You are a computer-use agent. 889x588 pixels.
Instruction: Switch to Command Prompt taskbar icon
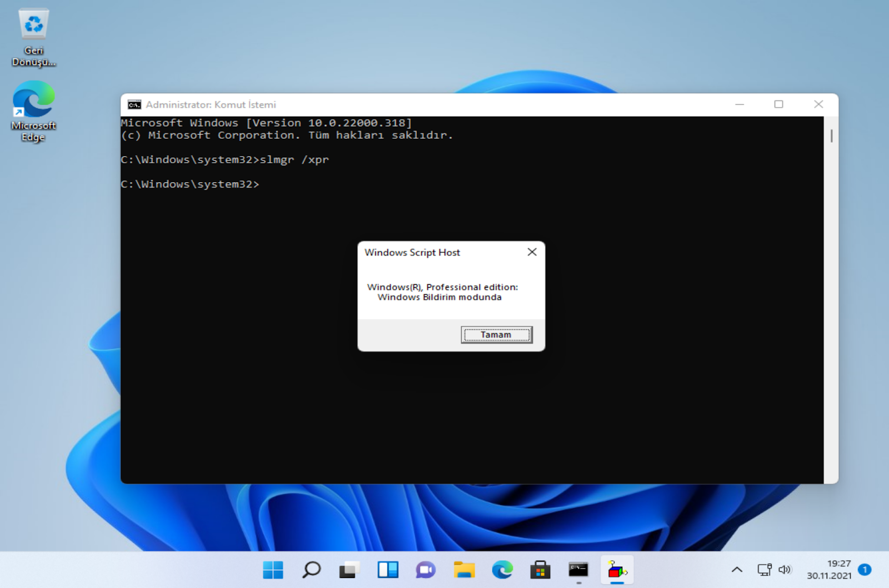pos(578,570)
